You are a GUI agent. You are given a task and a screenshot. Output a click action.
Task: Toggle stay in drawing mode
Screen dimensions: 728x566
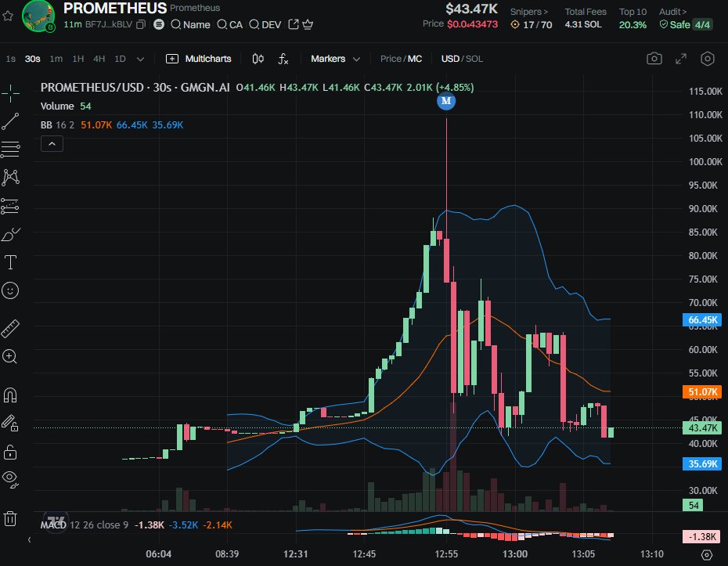pyautogui.click(x=10, y=423)
